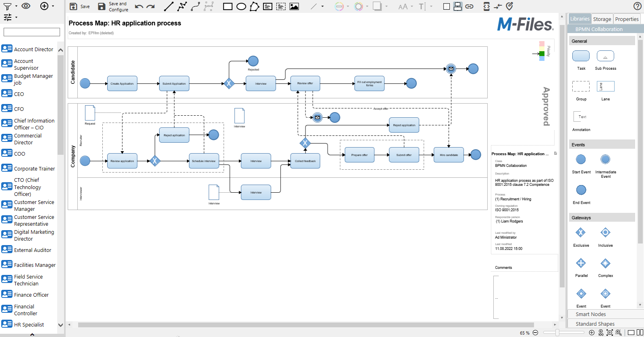The width and height of the screenshot is (644, 337).
Task: Expand the Smart Nodes section
Action: pos(590,314)
